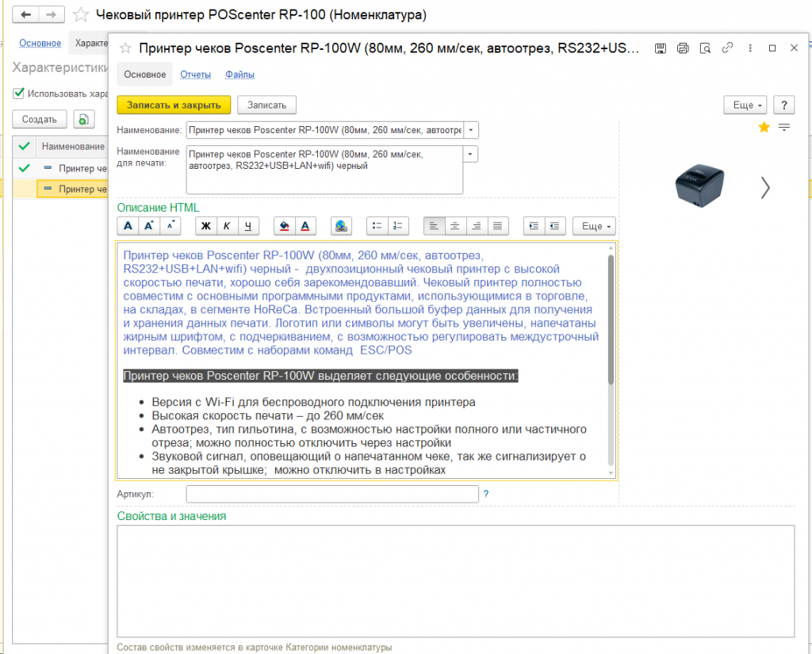Open Еще dropdown in HTML toolbar
This screenshot has width=812, height=654.
coord(594,226)
